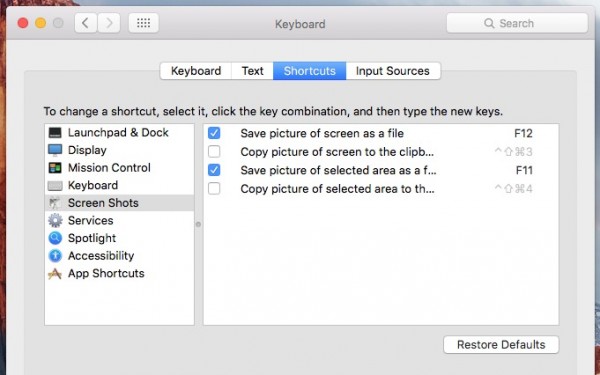Switch to the Keyboard tab
Image resolution: width=600 pixels, height=375 pixels.
tap(196, 71)
